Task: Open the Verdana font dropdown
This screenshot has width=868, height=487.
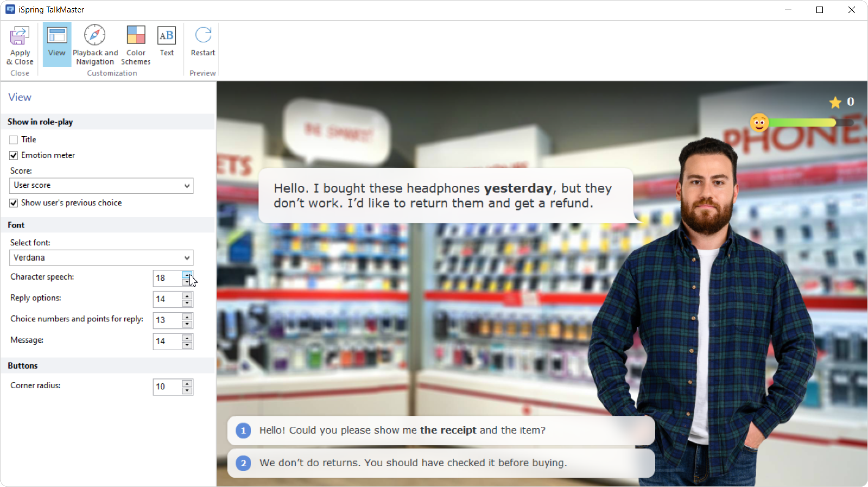Action: pyautogui.click(x=187, y=258)
